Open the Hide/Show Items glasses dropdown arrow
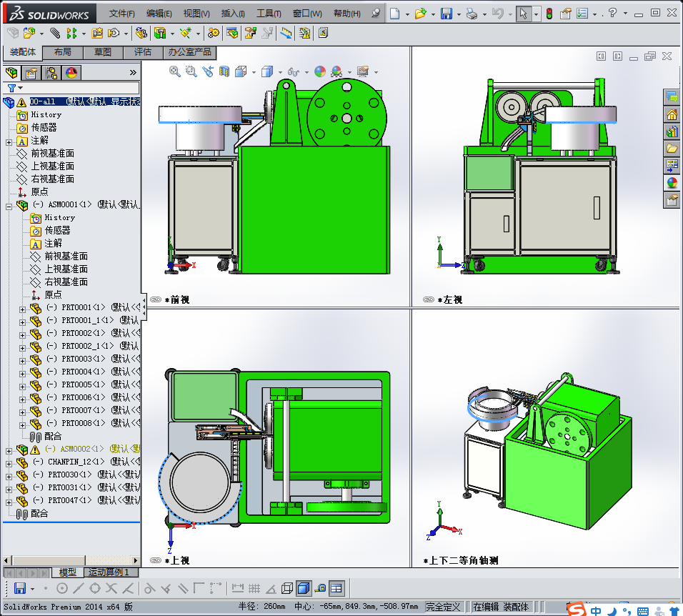The height and width of the screenshot is (616, 683). [306, 72]
